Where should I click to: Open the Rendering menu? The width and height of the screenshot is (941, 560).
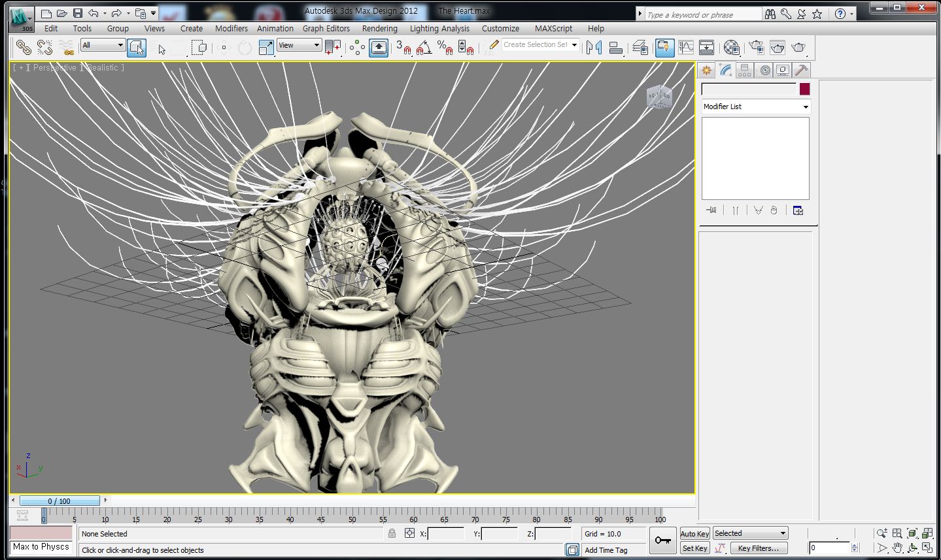pos(379,28)
